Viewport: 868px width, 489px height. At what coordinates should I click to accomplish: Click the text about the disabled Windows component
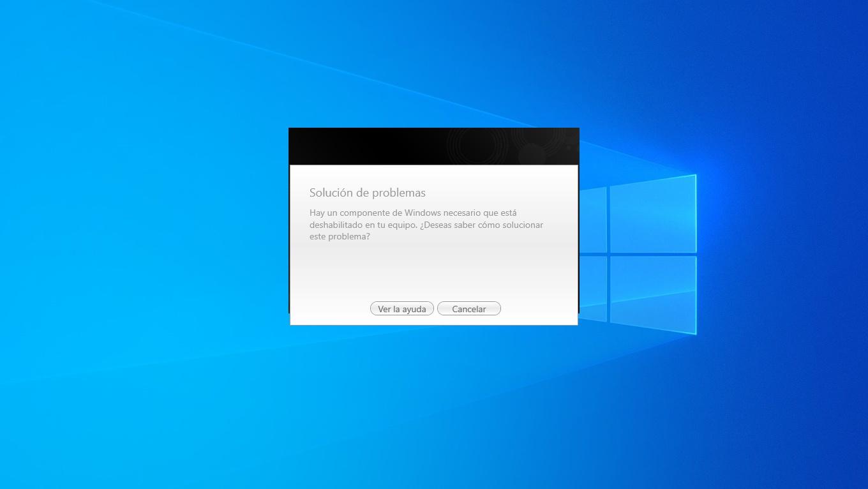pyautogui.click(x=426, y=225)
